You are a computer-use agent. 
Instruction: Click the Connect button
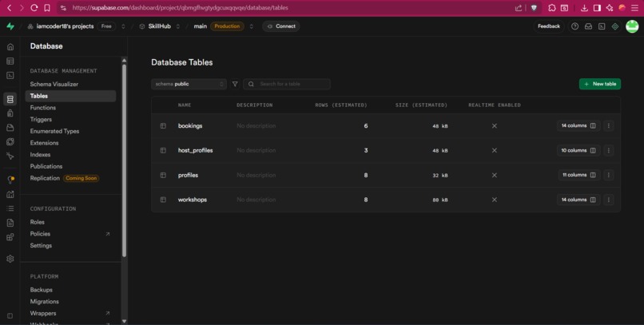(x=281, y=26)
